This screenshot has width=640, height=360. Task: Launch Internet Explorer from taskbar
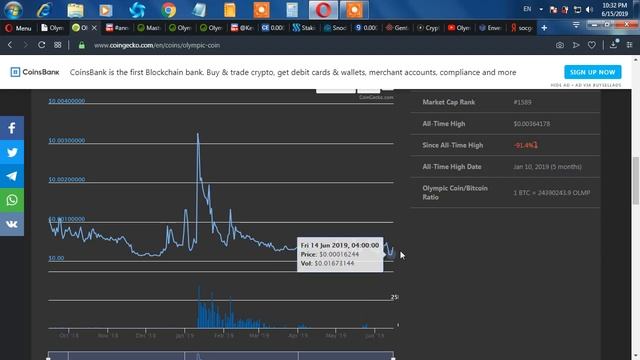(44, 10)
